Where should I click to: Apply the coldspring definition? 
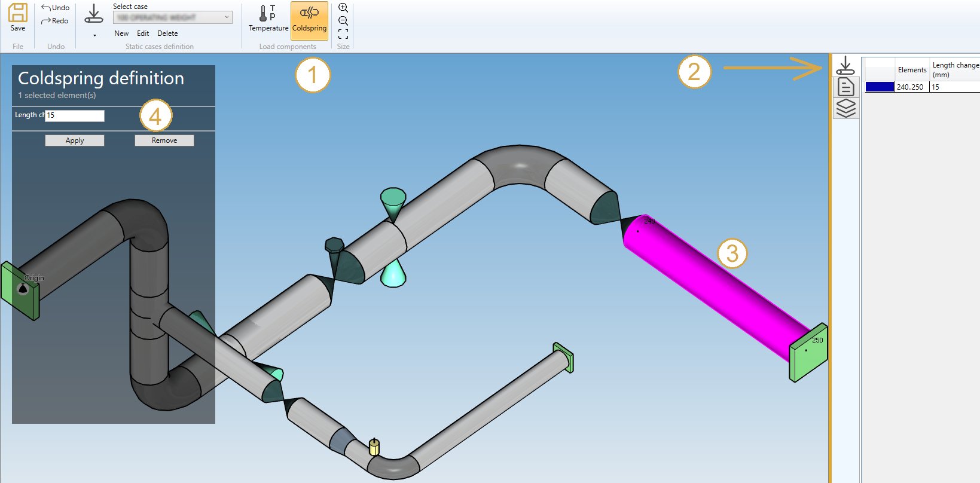(x=75, y=140)
